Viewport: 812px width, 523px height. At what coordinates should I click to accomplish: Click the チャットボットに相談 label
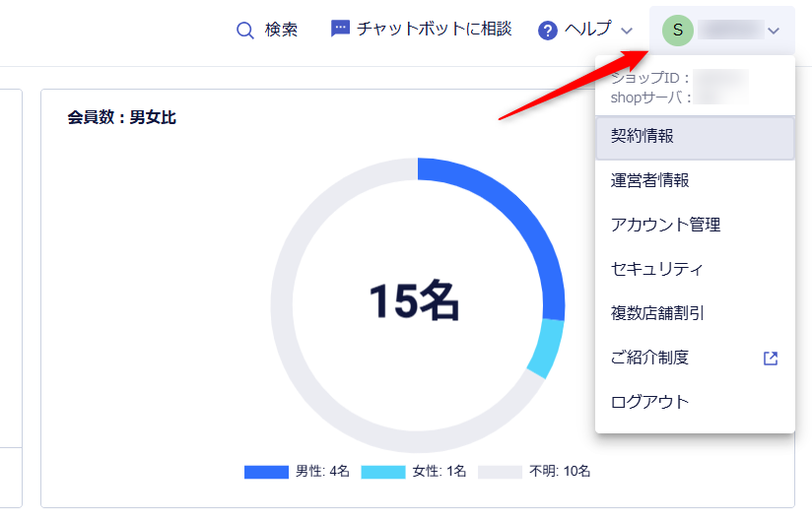tap(434, 30)
